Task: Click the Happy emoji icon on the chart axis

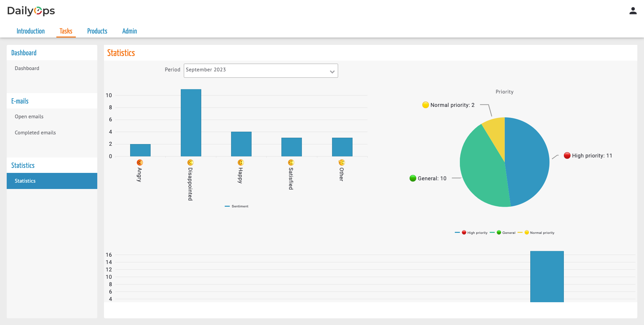Action: click(x=241, y=162)
